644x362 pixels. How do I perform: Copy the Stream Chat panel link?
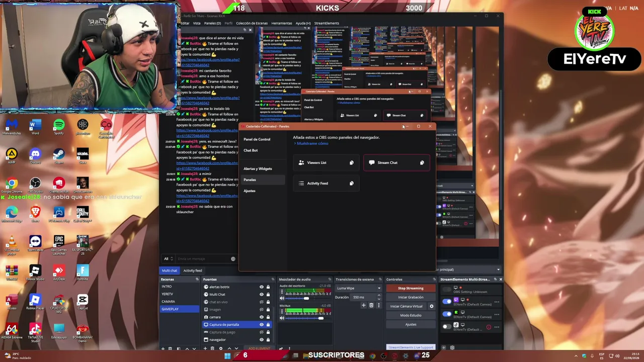point(422,163)
